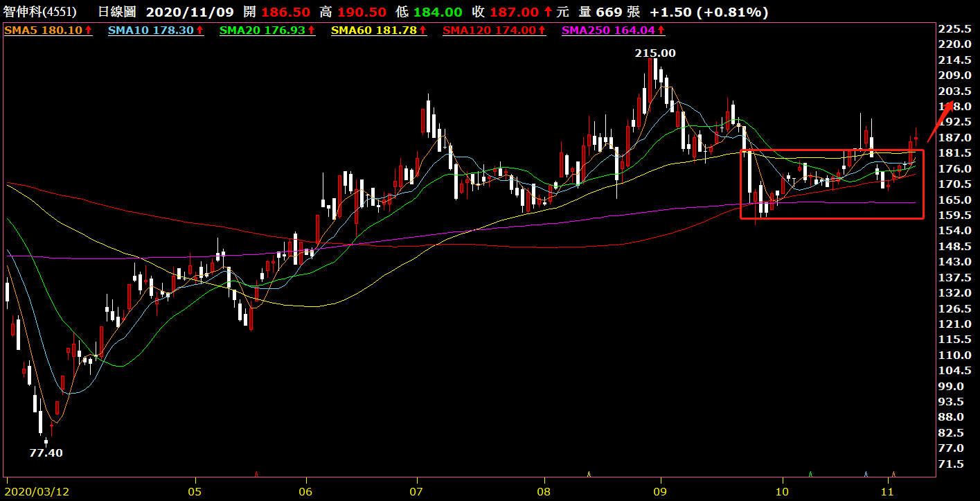
Task: Click the blue event marker before 11
Action: tap(866, 474)
